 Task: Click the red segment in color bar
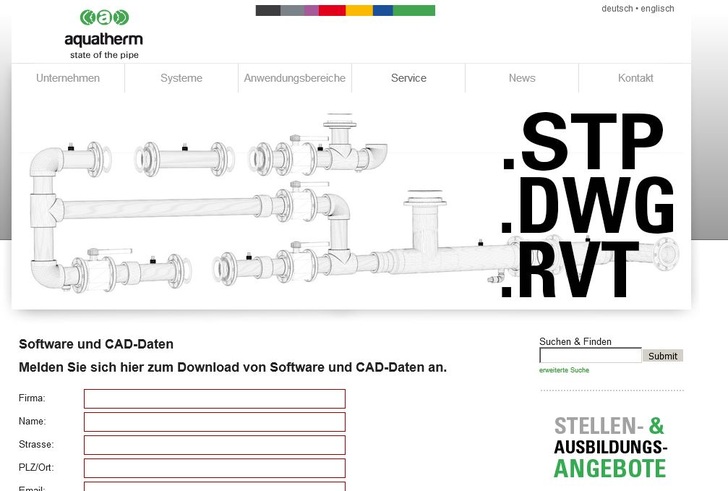[332, 10]
